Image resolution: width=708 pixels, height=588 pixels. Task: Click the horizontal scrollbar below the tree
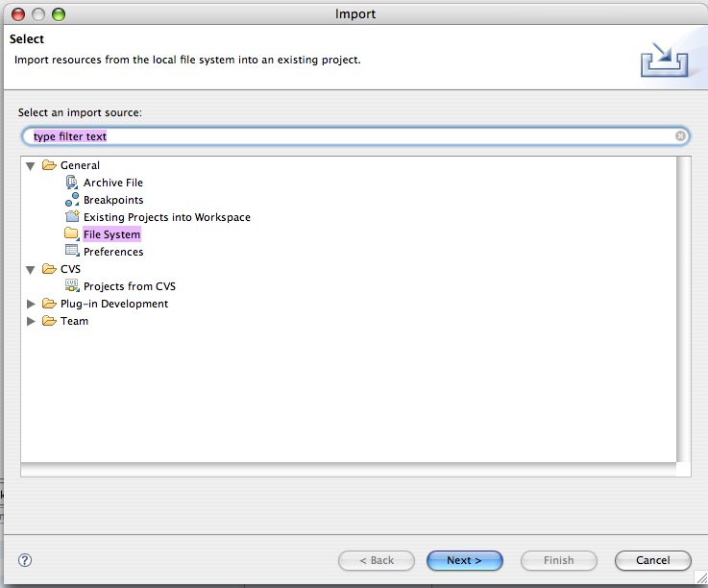pos(348,470)
